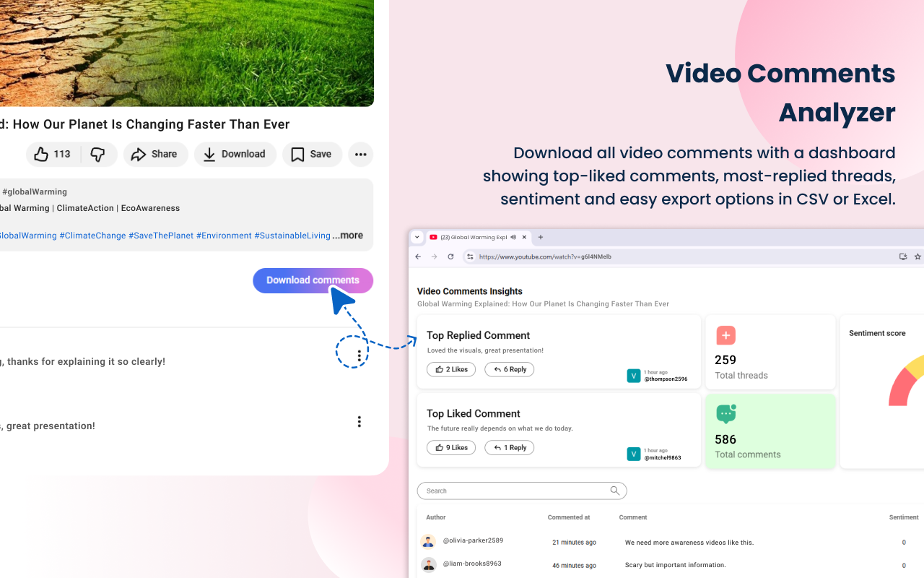
Task: Open the Share options for the video
Action: coord(155,154)
